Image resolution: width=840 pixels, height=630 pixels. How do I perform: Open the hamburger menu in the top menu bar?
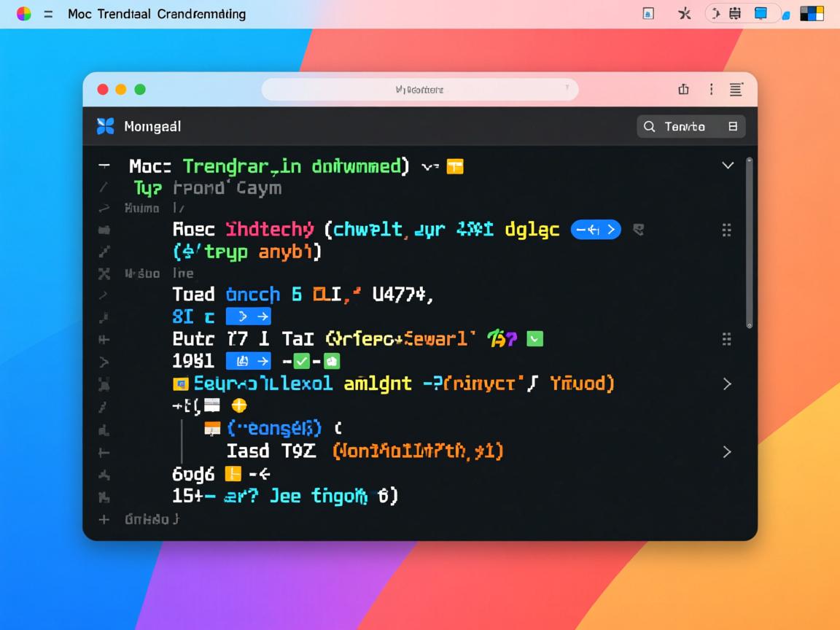[48, 14]
